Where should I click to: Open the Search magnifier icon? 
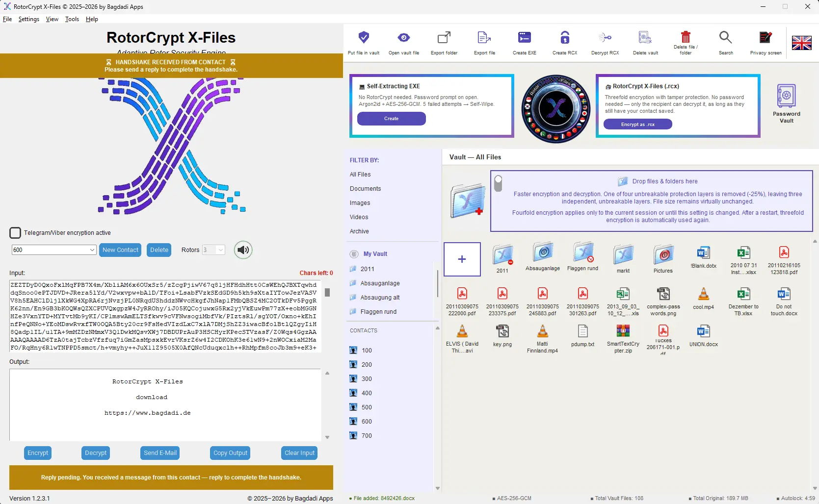pyautogui.click(x=726, y=37)
